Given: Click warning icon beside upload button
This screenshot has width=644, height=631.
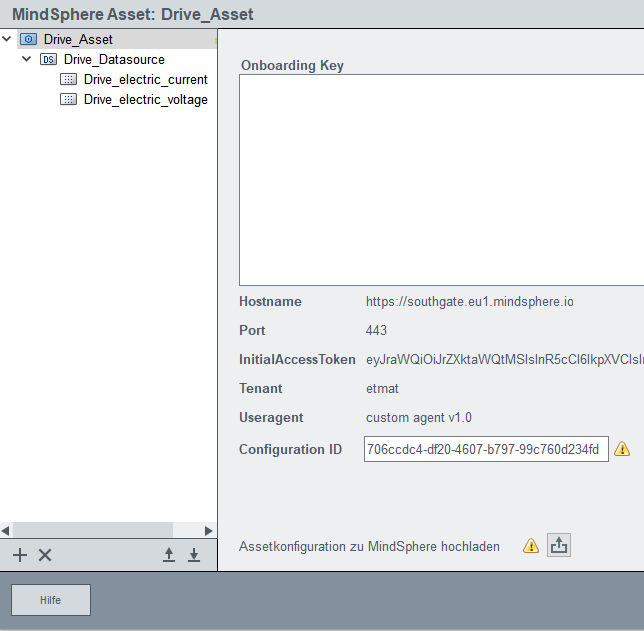Looking at the screenshot, I should pos(531,546).
